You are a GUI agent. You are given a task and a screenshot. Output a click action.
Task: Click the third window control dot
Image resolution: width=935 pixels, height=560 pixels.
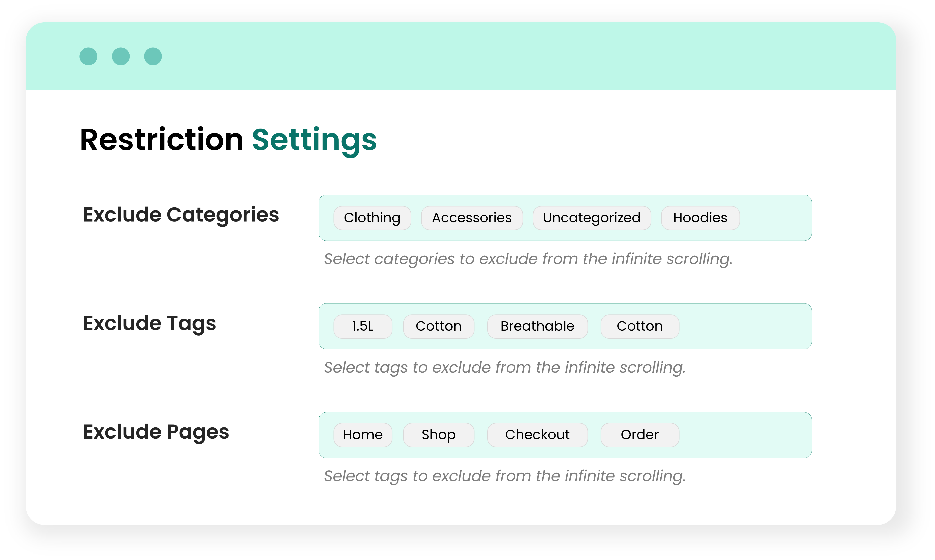click(x=153, y=57)
